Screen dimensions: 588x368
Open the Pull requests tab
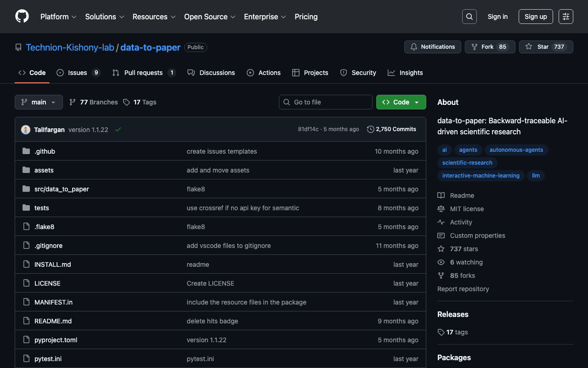coord(143,73)
